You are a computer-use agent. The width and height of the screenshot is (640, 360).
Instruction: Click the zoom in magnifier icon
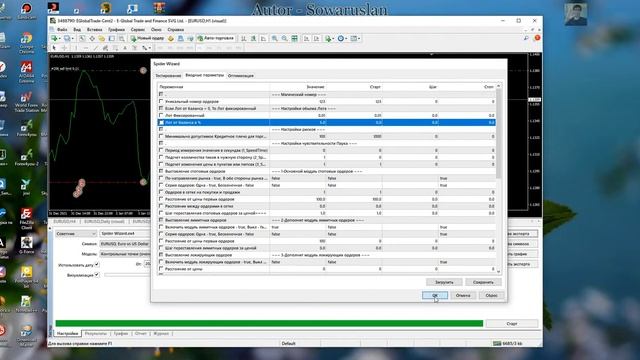tap(275, 38)
